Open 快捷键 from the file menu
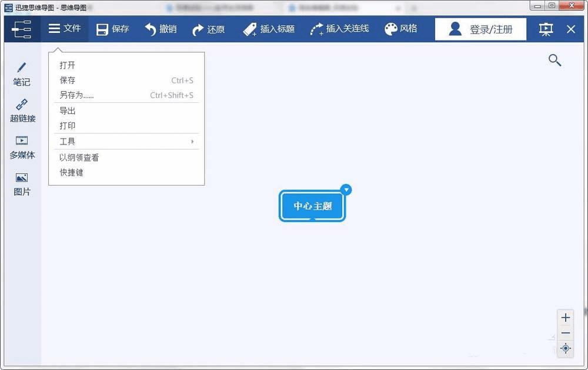Viewport: 588px width, 370px height. click(126, 173)
